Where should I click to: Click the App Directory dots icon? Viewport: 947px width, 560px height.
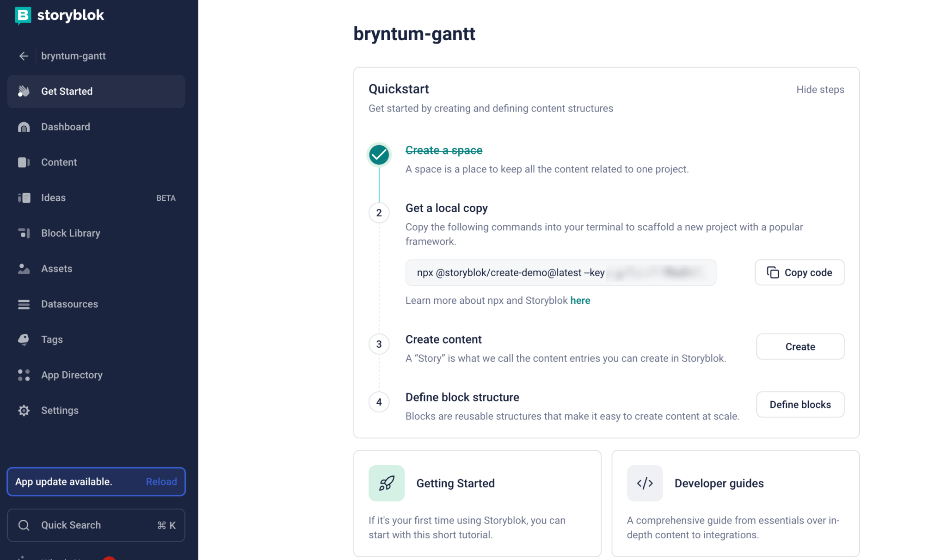(24, 375)
